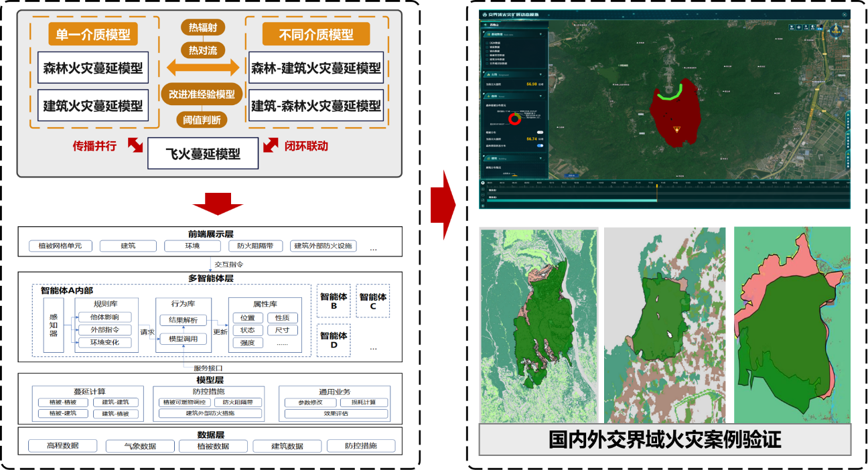868x470 pixels.
Task: Click the fire origin triangle marker
Action: click(676, 130)
